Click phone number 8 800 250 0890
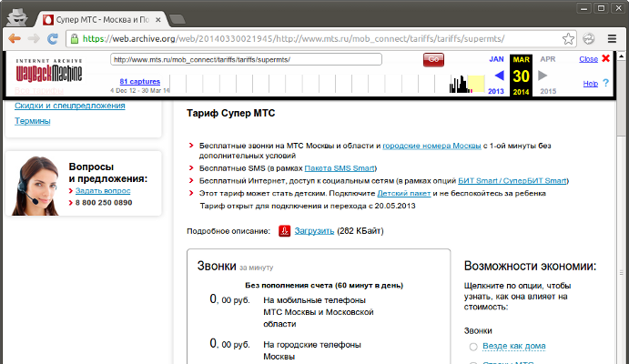The width and height of the screenshot is (629, 364). (x=104, y=203)
